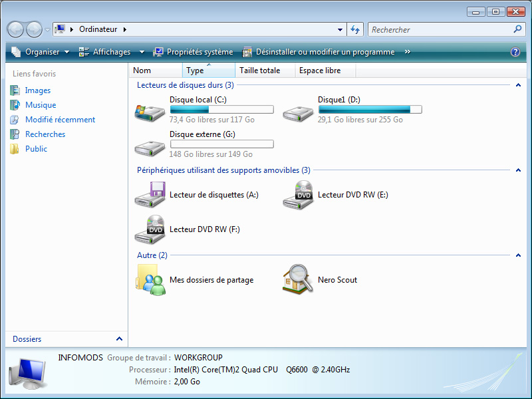532x399 pixels.
Task: Open Disque local (C:) drive icon
Action: point(150,113)
